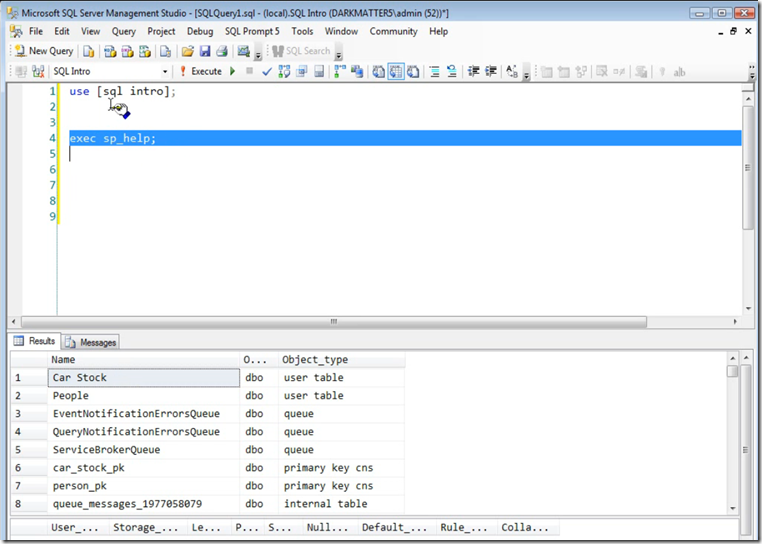Click the Name column header
Image resolution: width=762 pixels, height=544 pixels.
pos(144,360)
